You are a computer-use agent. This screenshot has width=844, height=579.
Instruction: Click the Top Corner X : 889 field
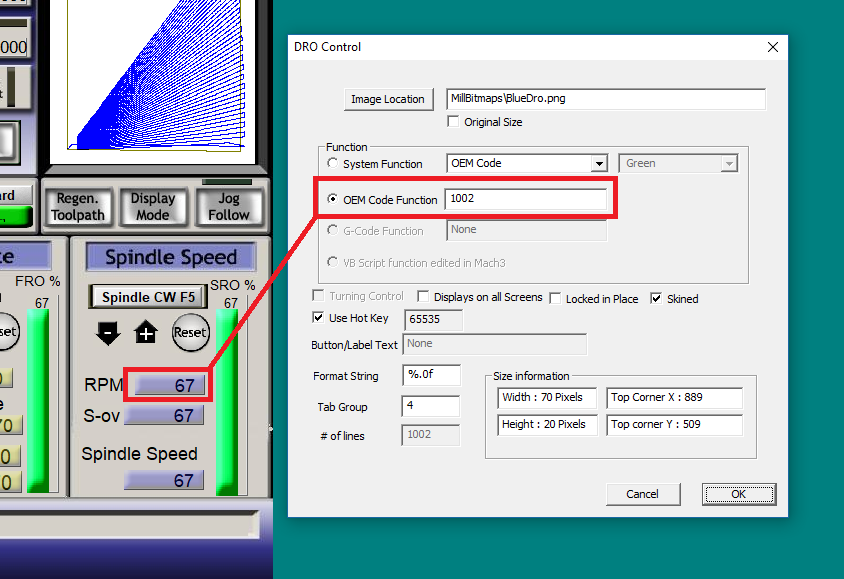(x=674, y=398)
